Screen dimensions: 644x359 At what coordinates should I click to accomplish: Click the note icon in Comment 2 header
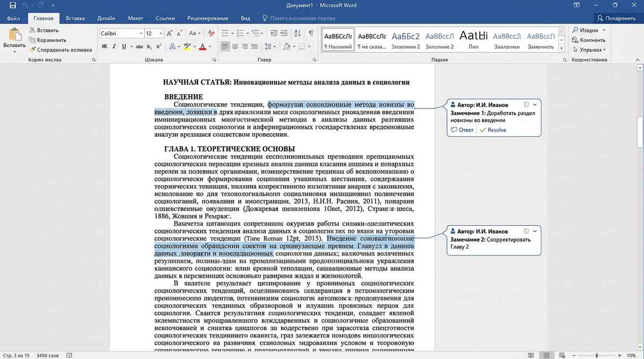(x=527, y=231)
